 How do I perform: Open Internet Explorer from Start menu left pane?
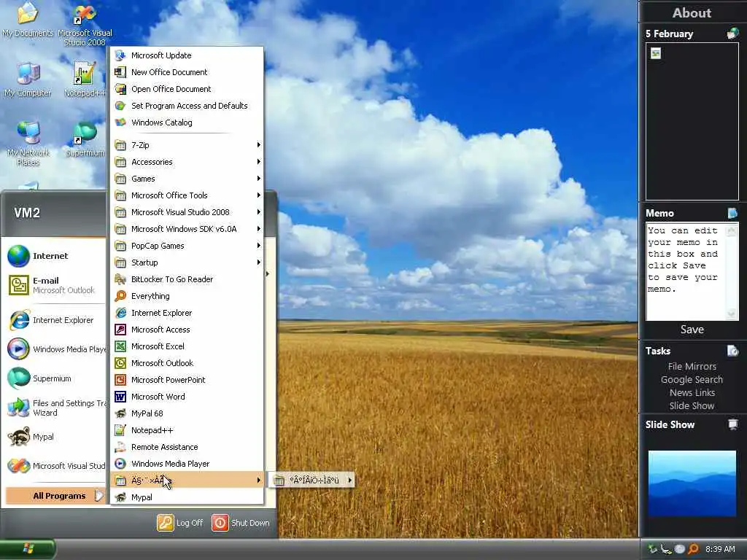(x=55, y=320)
